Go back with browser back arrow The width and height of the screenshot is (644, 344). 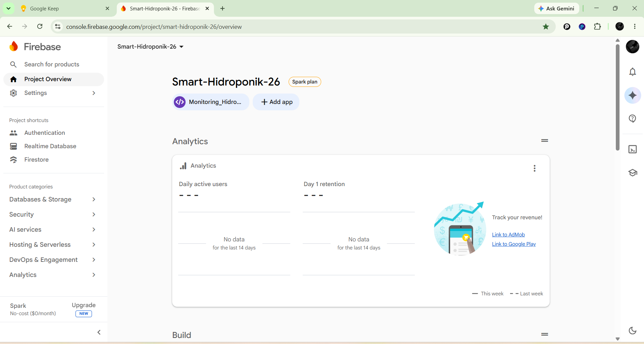point(10,26)
